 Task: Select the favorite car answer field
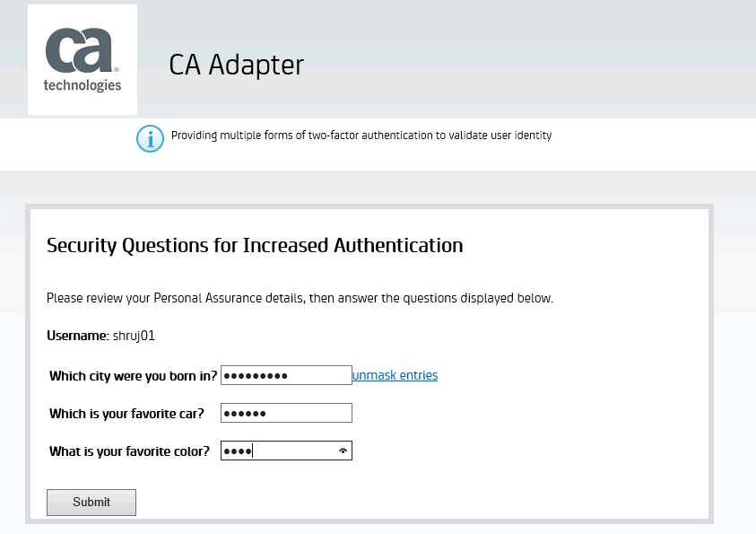click(x=286, y=413)
